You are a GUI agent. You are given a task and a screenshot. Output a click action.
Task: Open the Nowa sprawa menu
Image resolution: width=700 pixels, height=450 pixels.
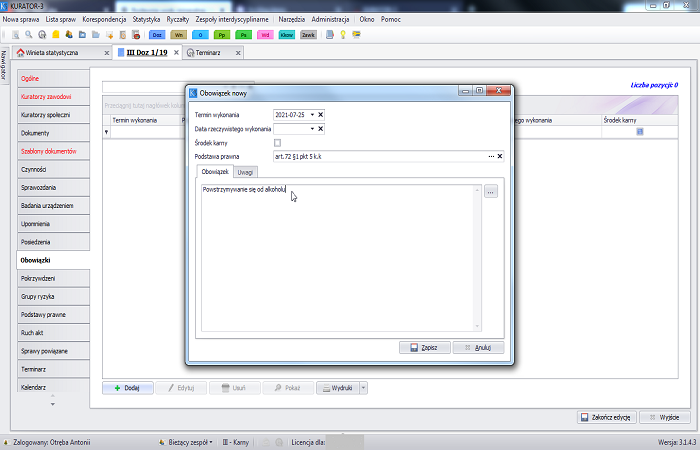click(21, 20)
